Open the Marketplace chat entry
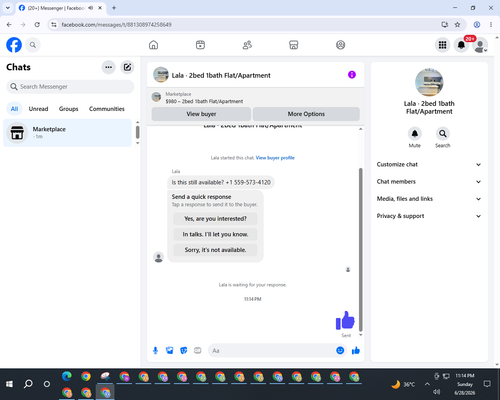The width and height of the screenshot is (500, 400). tap(67, 133)
